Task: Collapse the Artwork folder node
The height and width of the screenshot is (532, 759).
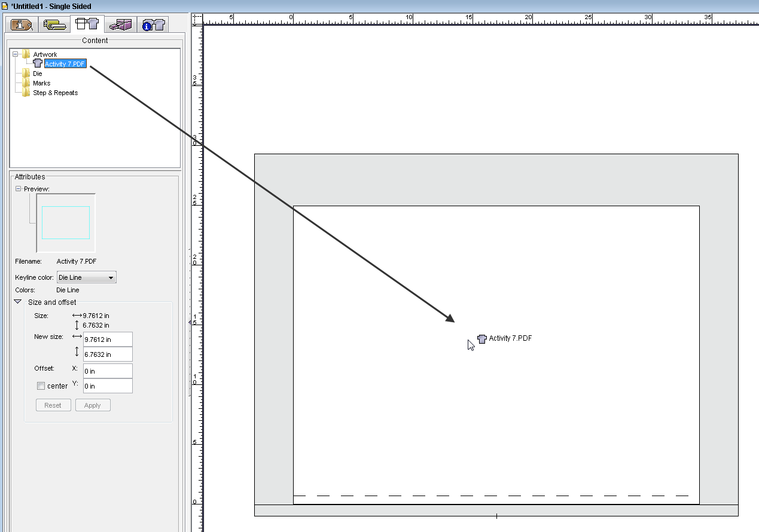Action: click(x=16, y=54)
